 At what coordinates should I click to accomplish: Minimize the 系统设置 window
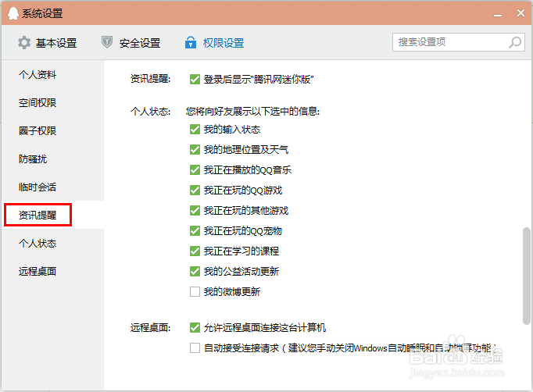498,15
